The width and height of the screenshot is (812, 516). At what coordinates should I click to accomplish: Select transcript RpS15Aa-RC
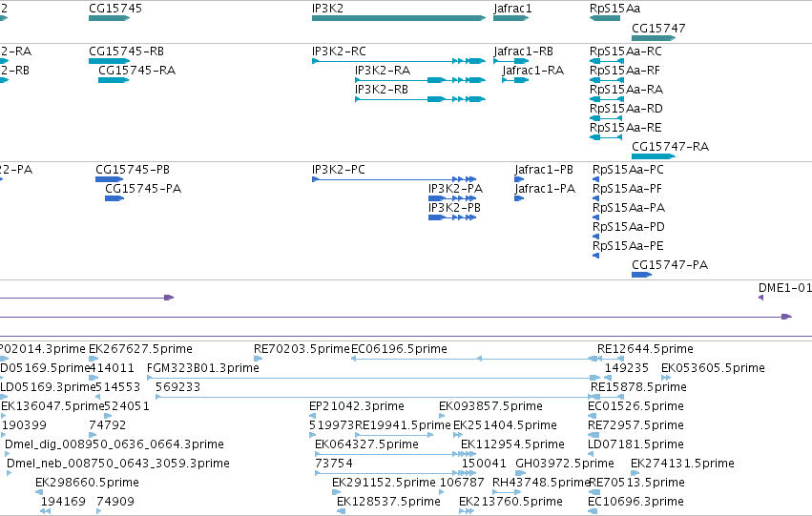[626, 52]
